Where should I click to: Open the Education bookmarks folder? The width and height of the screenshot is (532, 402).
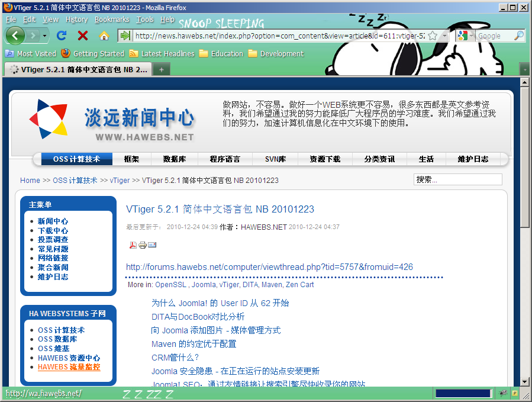point(221,54)
